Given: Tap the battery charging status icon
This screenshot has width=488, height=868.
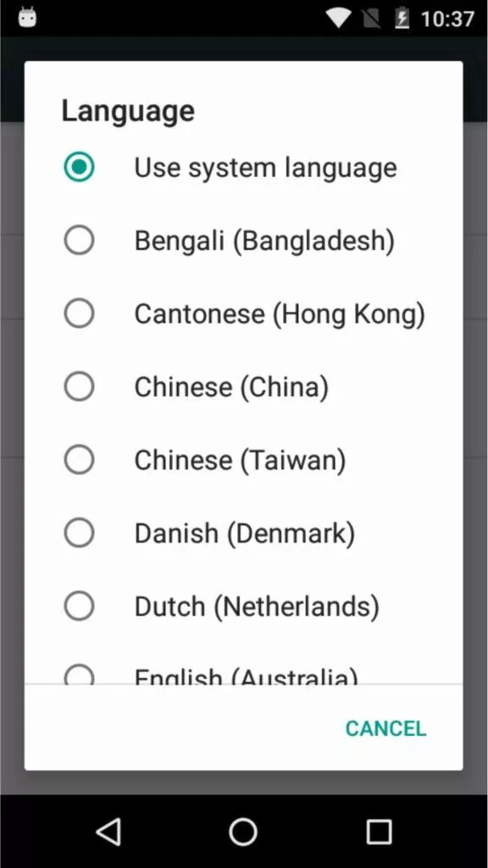Looking at the screenshot, I should tap(401, 19).
